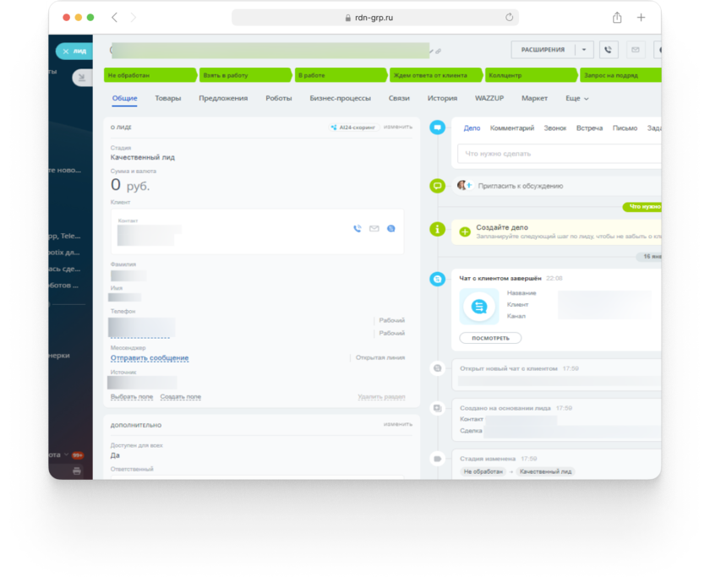Open the dropdown arrow next to Расширения
The height and width of the screenshot is (588, 710).
click(584, 50)
